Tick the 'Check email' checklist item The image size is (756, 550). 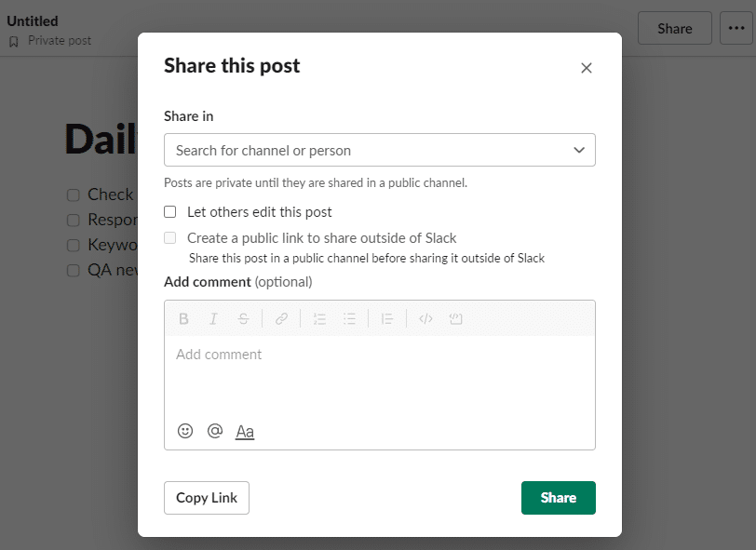[73, 195]
